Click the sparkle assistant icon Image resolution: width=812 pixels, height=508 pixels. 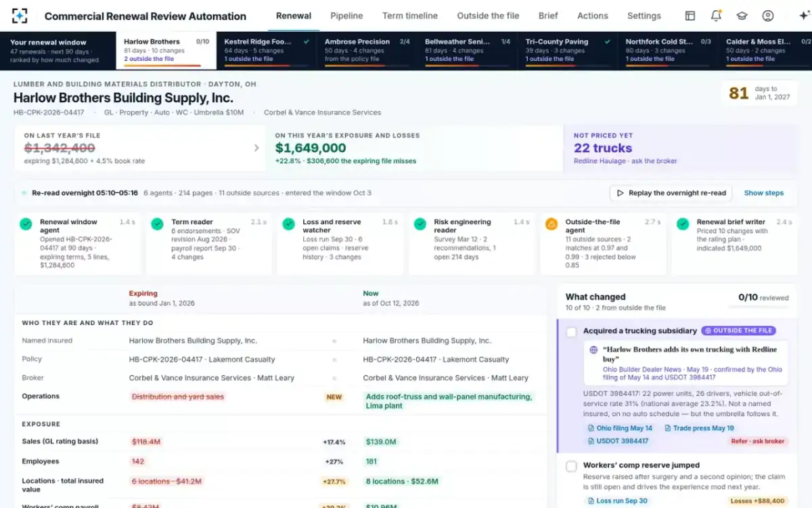[804, 16]
